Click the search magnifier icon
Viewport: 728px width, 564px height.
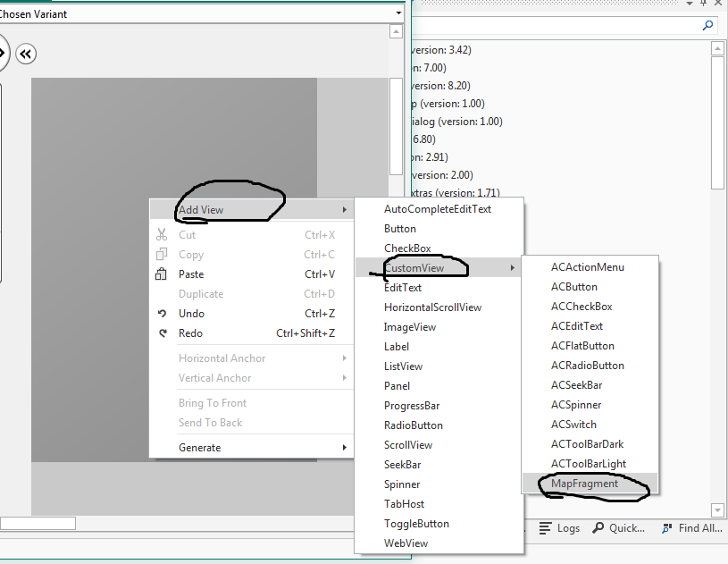point(707,28)
